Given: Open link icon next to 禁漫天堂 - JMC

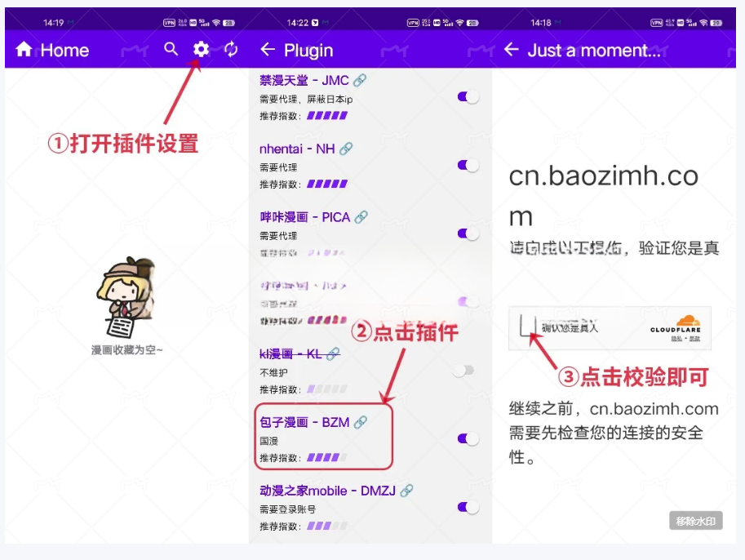Looking at the screenshot, I should pyautogui.click(x=360, y=80).
